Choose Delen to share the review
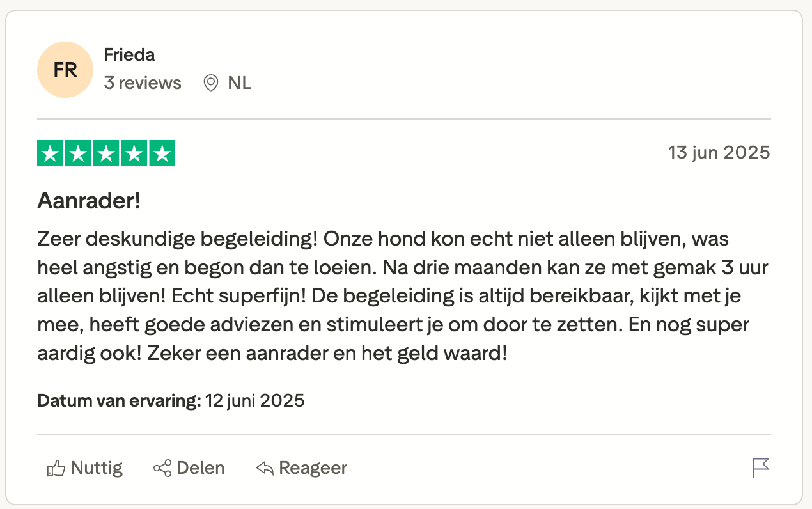812x509 pixels. [x=189, y=469]
